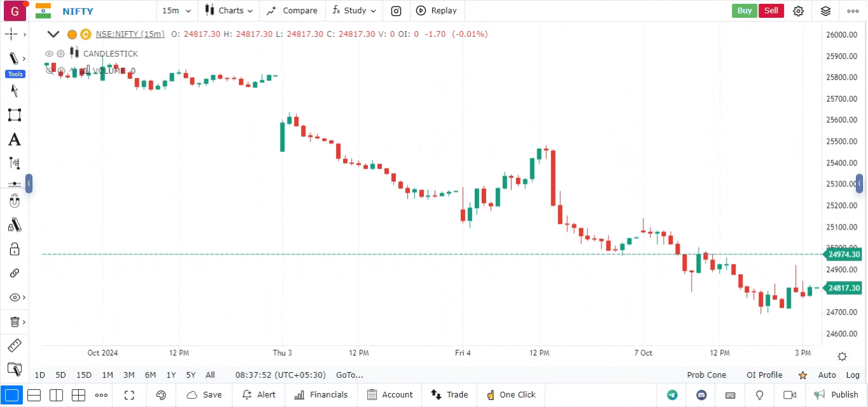The image size is (868, 407).
Task: Select the Text annotation tool
Action: (x=14, y=140)
